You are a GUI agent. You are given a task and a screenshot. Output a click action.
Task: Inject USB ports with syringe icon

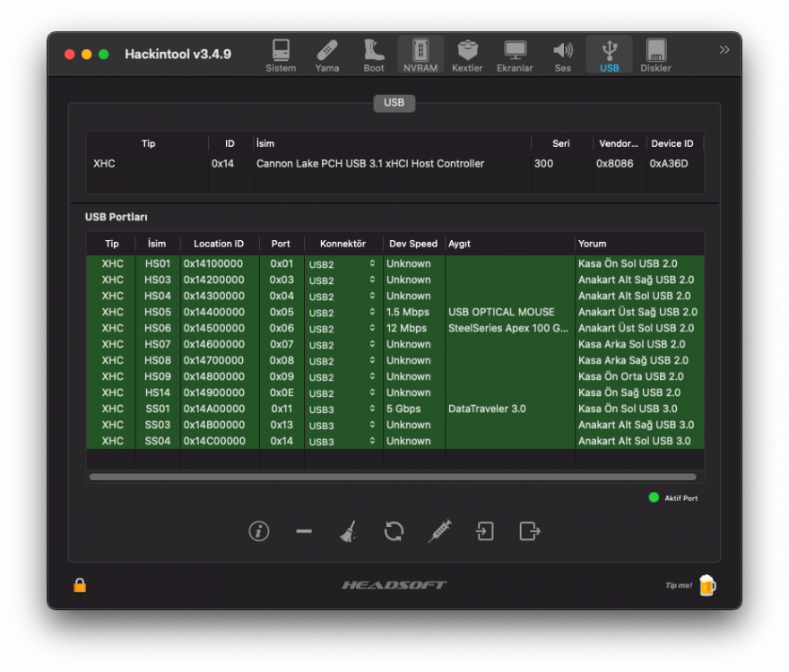click(x=439, y=531)
